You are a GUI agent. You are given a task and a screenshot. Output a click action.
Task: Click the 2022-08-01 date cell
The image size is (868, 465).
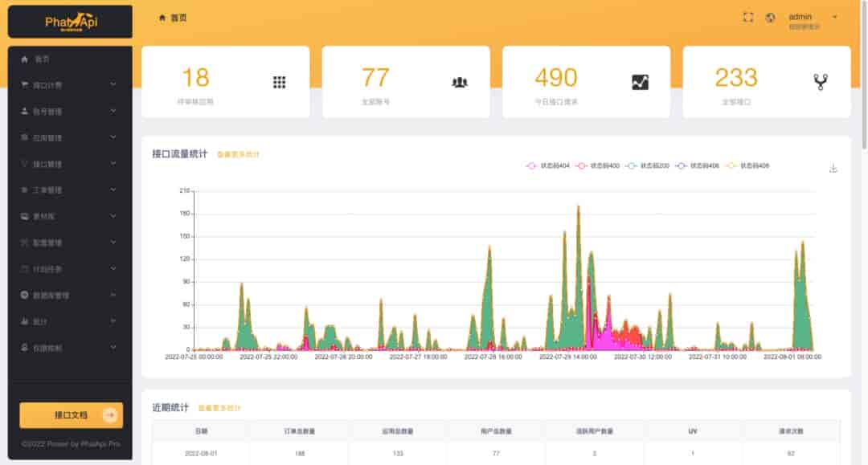pyautogui.click(x=201, y=454)
